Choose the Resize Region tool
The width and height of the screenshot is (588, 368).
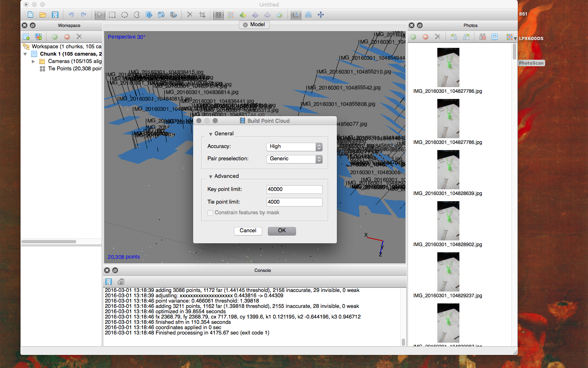[161, 15]
